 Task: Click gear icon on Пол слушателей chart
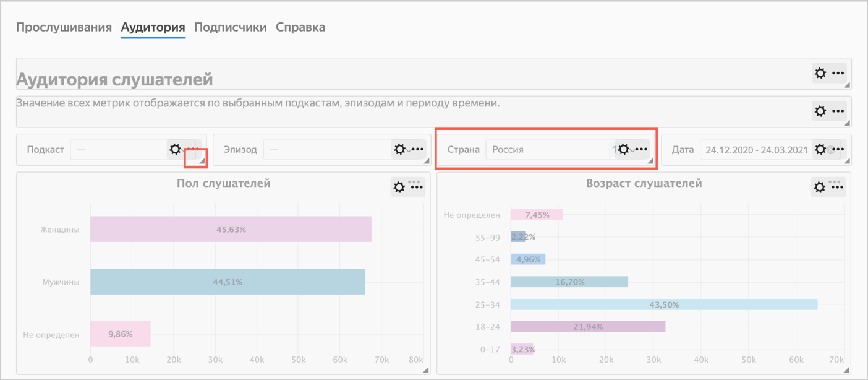click(x=399, y=187)
